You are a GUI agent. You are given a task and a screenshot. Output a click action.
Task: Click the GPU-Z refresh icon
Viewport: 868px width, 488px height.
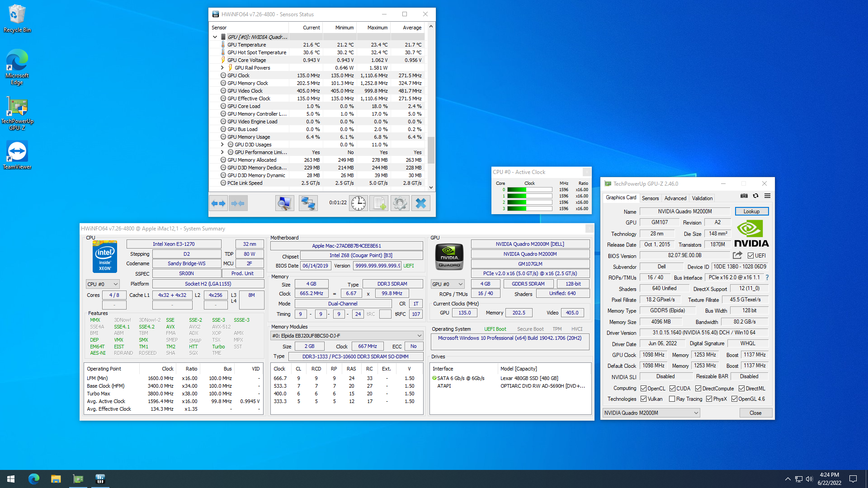[755, 196]
